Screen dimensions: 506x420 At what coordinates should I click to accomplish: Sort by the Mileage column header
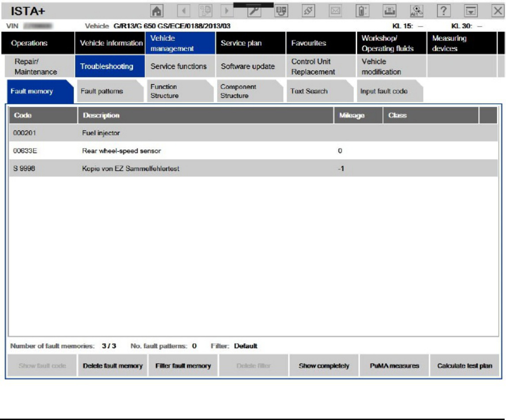point(358,115)
